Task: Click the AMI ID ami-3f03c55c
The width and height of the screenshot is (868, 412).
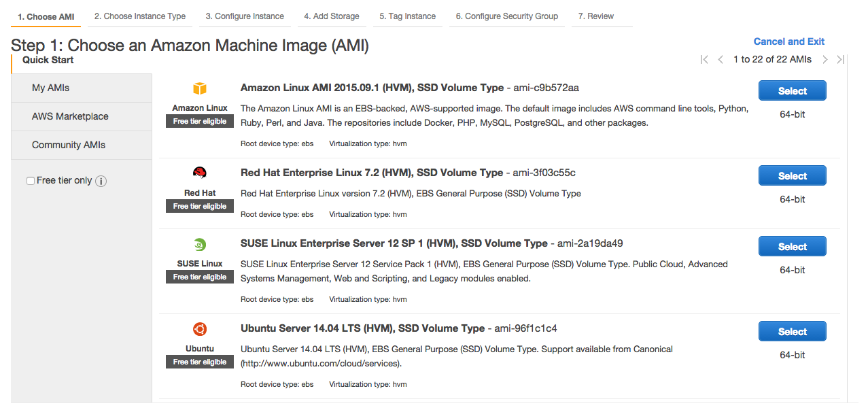Action: (544, 173)
